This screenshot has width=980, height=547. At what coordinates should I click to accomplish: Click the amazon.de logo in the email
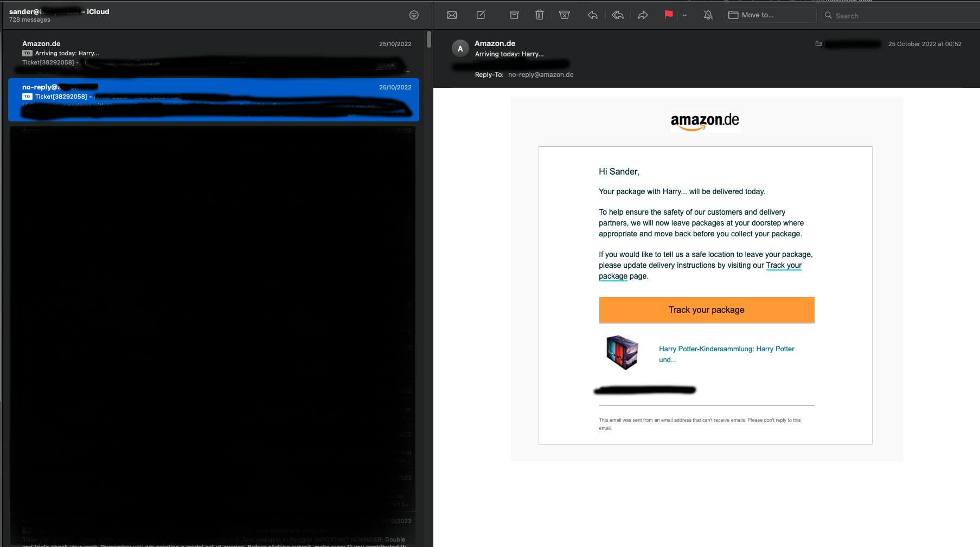[x=705, y=121]
